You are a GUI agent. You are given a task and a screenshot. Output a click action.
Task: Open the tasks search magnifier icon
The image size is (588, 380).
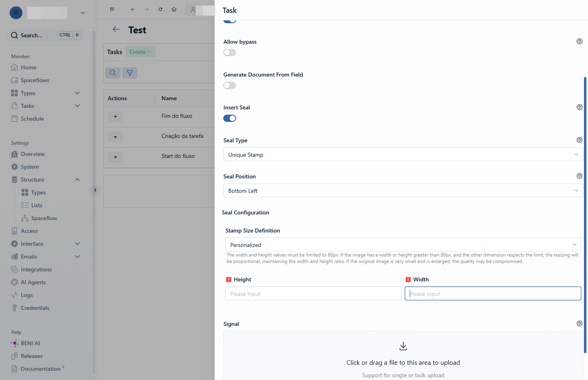click(113, 73)
